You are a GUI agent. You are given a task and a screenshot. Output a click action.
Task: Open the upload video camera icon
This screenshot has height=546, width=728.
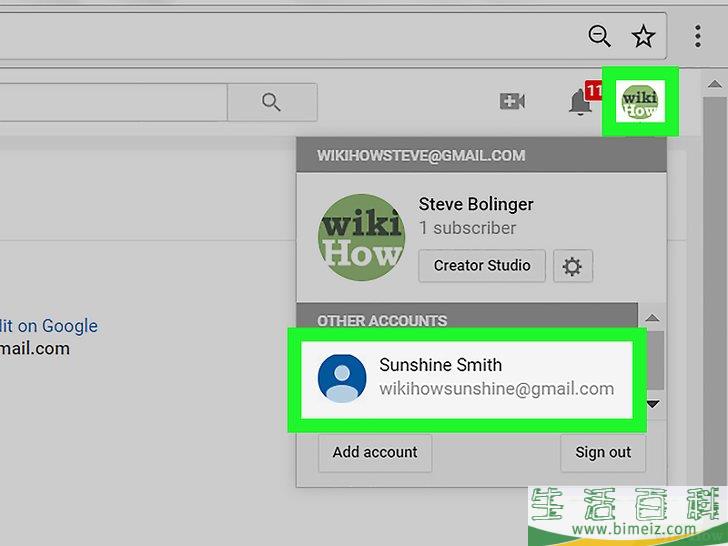(512, 101)
